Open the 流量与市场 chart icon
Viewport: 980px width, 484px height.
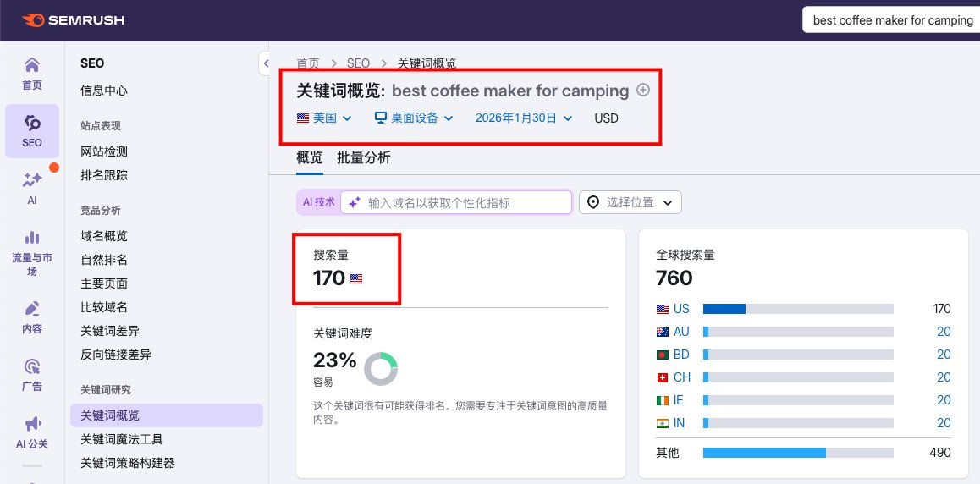pos(32,237)
